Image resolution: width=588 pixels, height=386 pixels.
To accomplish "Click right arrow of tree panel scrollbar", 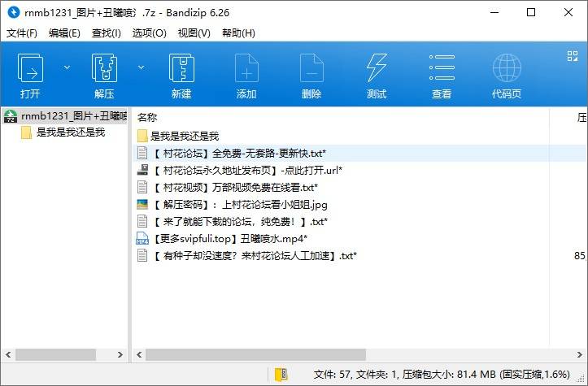I will (120, 354).
